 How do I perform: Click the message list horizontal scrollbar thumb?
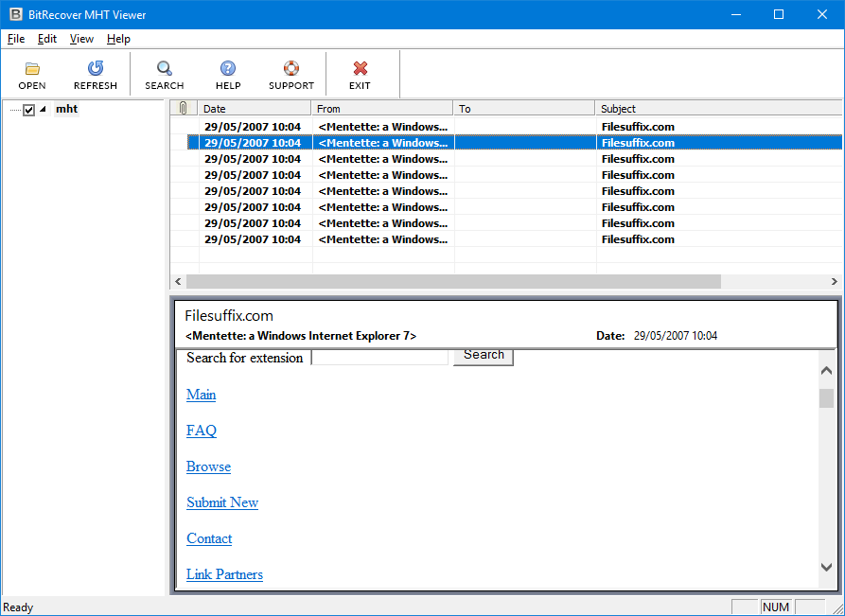point(453,281)
